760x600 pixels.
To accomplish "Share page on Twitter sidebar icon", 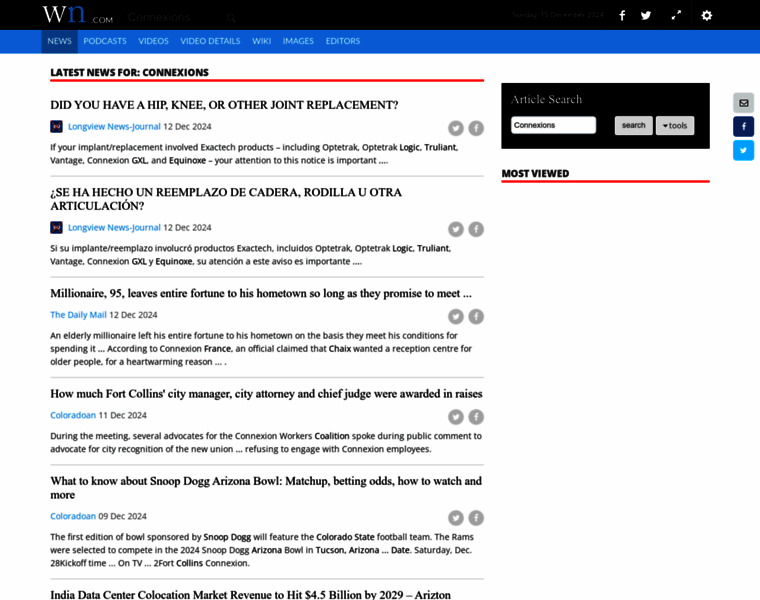I will click(x=743, y=151).
